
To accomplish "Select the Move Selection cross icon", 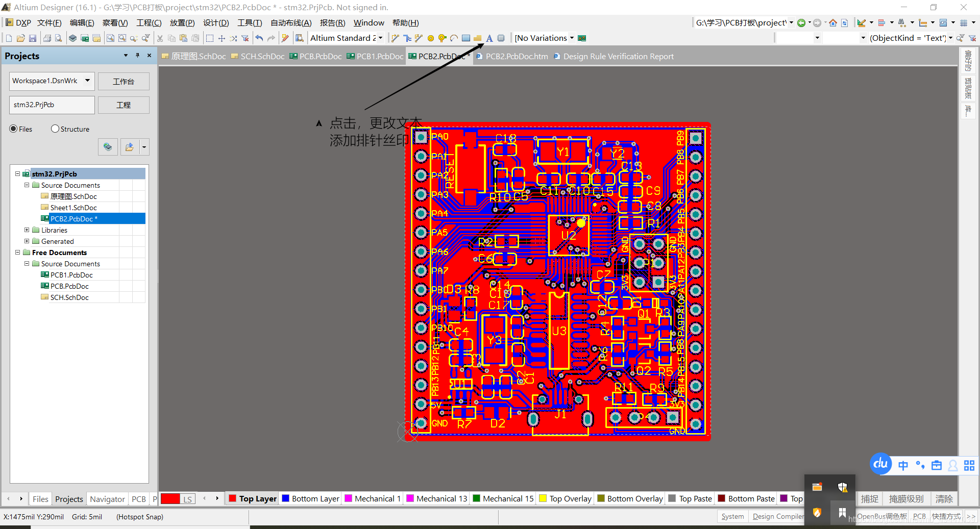I will click(x=222, y=38).
